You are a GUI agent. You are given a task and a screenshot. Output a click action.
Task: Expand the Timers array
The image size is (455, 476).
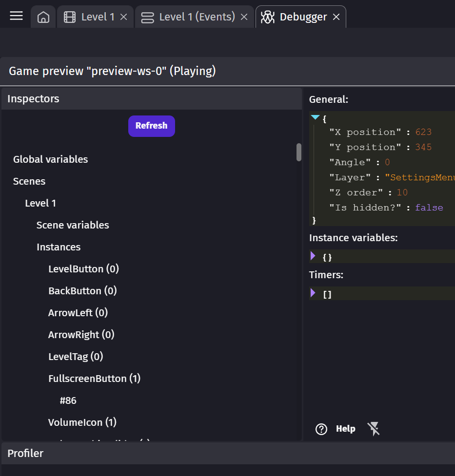click(x=313, y=293)
